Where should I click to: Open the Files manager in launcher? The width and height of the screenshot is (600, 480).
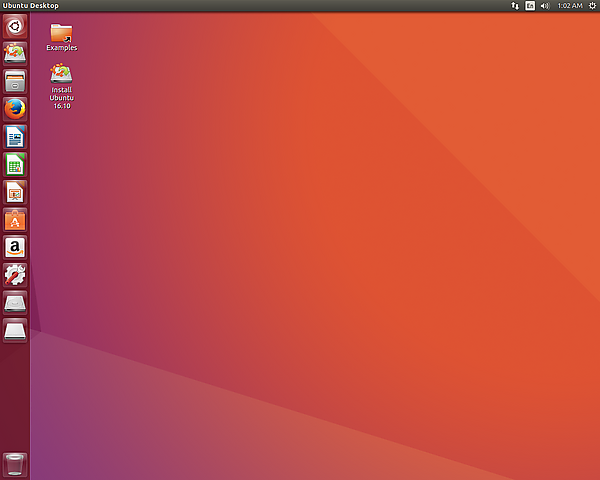coord(15,81)
